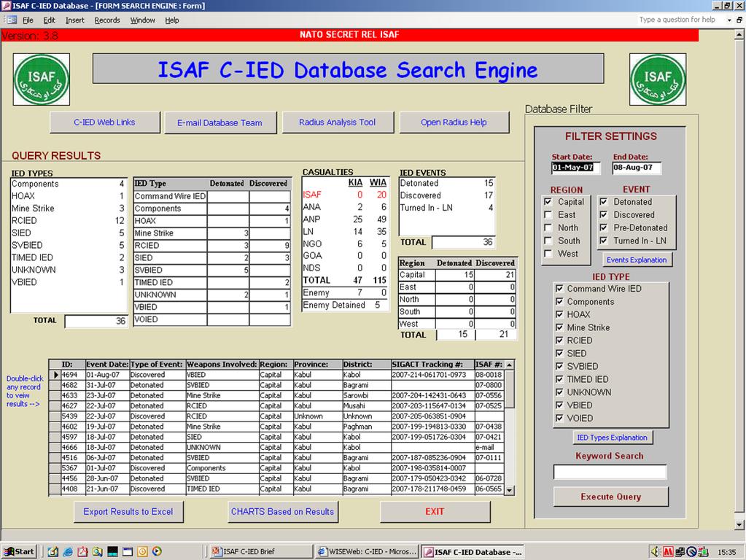The height and width of the screenshot is (560, 746).
Task: Toggle the SVBIED type checkbox
Action: click(559, 366)
